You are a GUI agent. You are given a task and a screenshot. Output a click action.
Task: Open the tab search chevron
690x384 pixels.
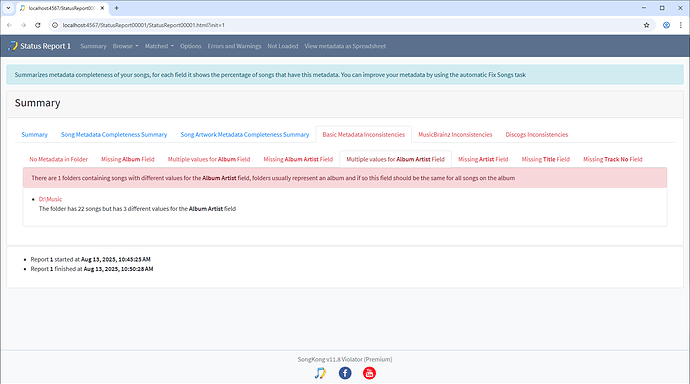[8, 8]
